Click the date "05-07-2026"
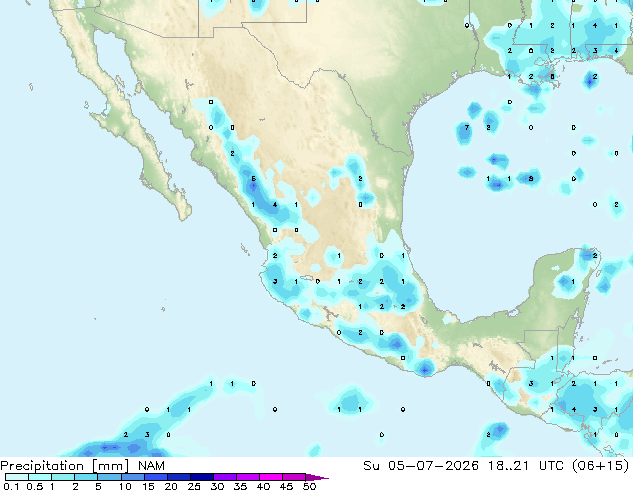634x490 pixels. [x=433, y=466]
